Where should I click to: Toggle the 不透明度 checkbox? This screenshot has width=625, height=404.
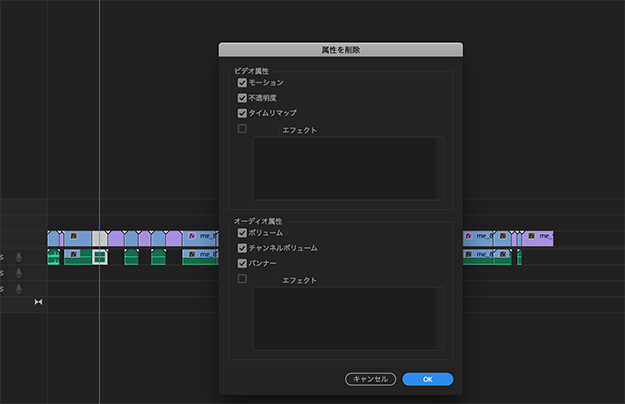coord(242,98)
